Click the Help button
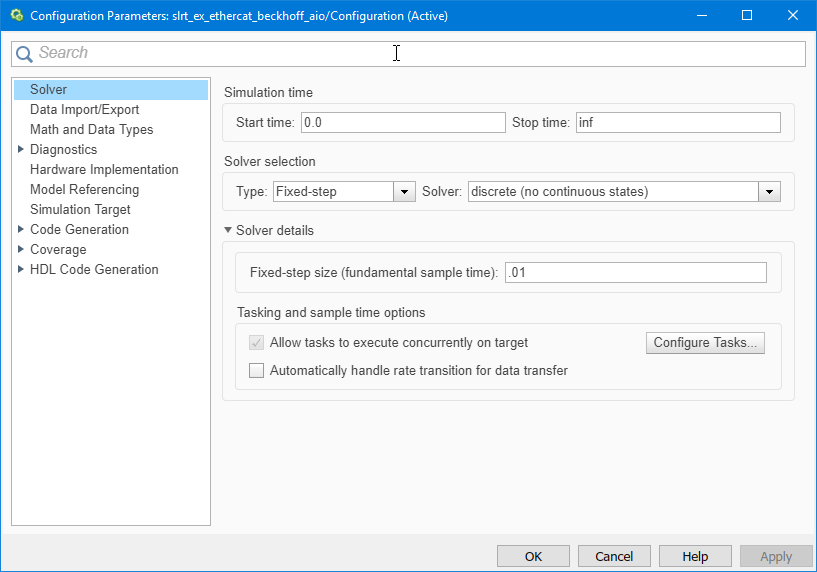817x572 pixels. (x=695, y=557)
